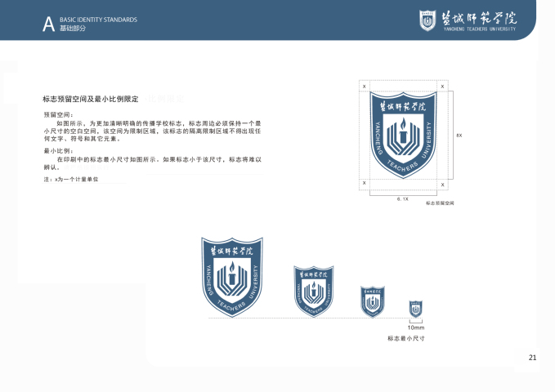Click the note 注: x为一个计量单位
The height and width of the screenshot is (392, 555).
coord(70,178)
